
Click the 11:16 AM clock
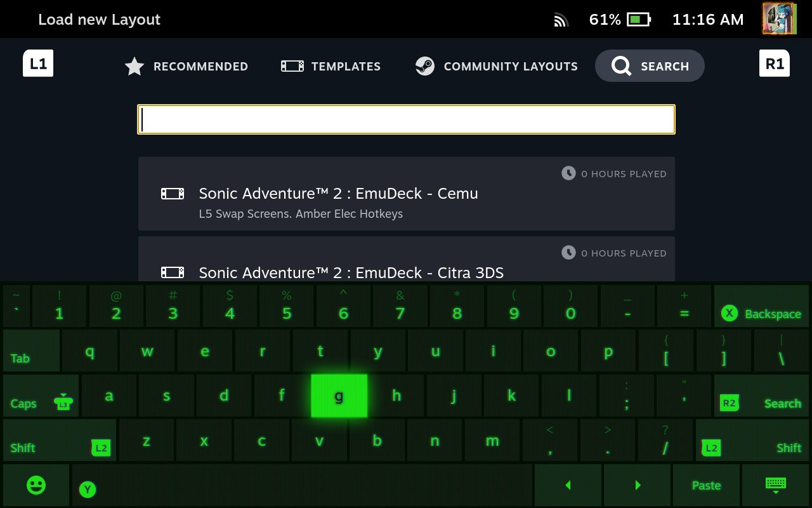tap(707, 20)
